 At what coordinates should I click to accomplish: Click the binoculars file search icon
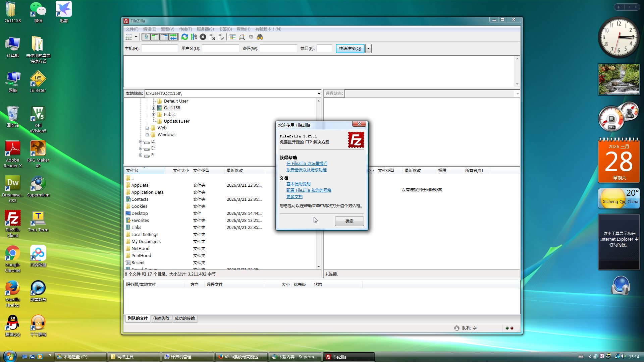click(x=260, y=37)
